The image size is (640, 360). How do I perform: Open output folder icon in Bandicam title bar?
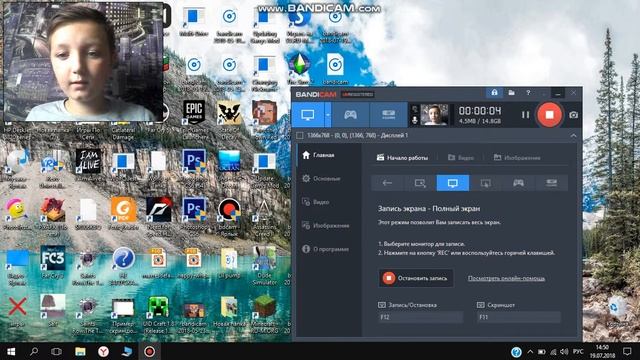click(x=511, y=93)
